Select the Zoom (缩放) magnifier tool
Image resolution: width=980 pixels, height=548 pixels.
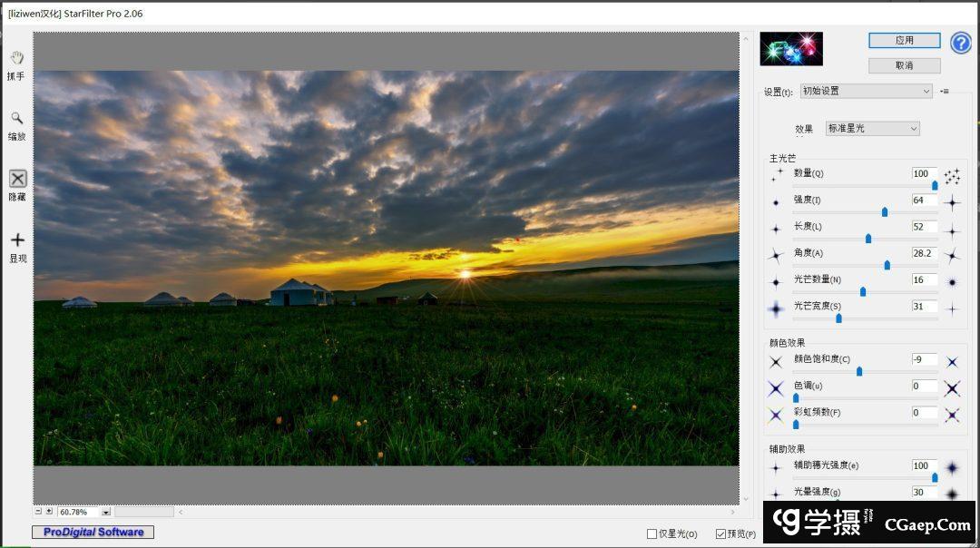[x=16, y=119]
